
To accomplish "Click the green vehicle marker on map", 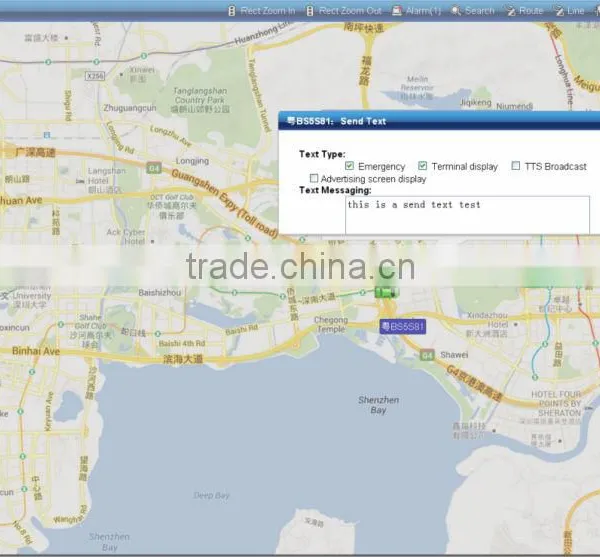I will [386, 293].
